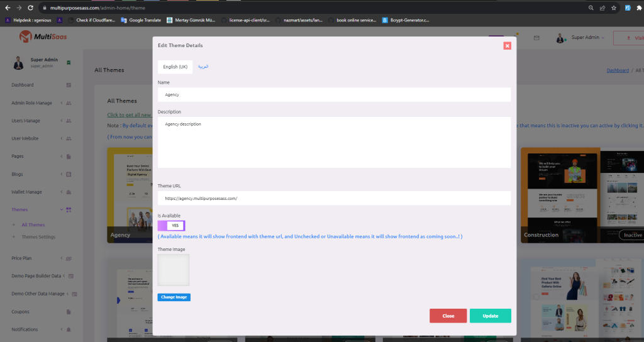Click the Theme URL input field

tap(334, 198)
